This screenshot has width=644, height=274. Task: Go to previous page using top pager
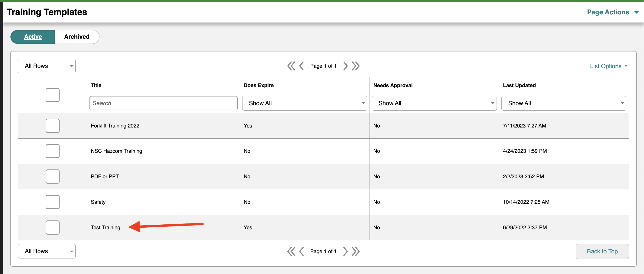pos(302,66)
